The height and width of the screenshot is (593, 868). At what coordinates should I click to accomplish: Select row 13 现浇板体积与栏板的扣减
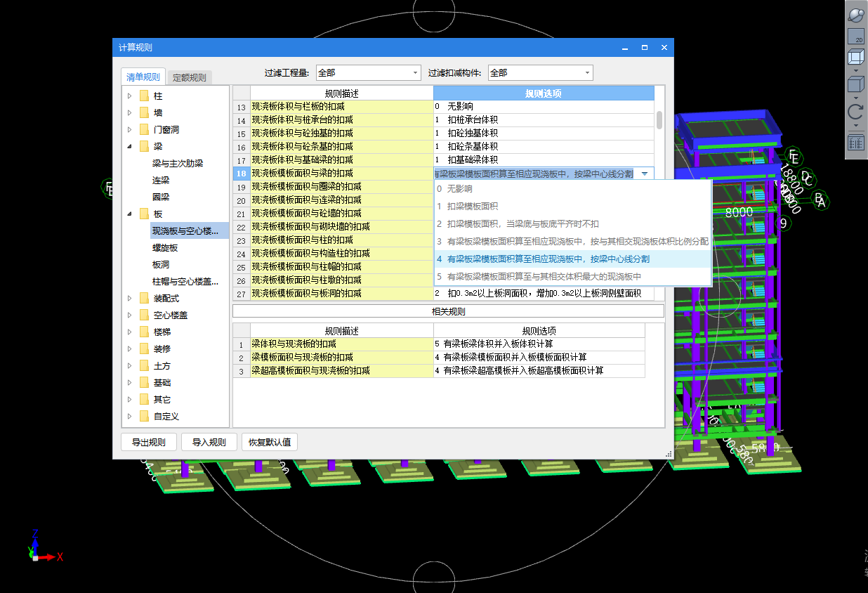342,106
